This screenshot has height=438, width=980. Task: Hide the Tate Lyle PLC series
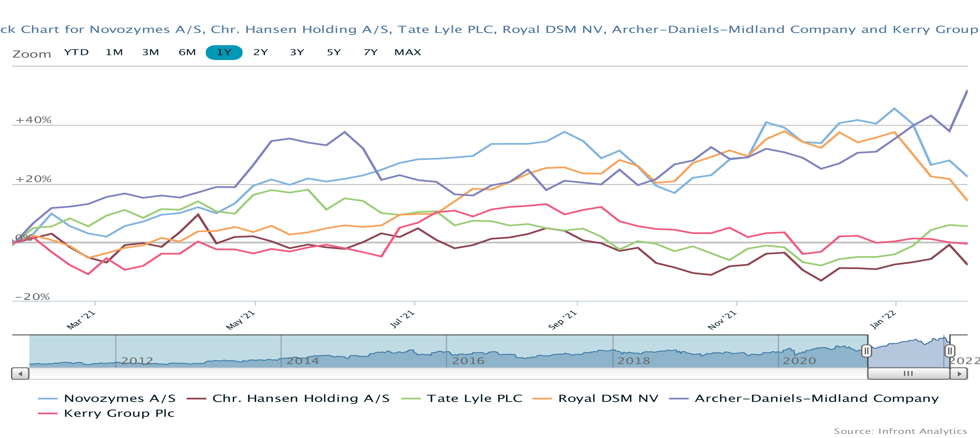[x=474, y=398]
